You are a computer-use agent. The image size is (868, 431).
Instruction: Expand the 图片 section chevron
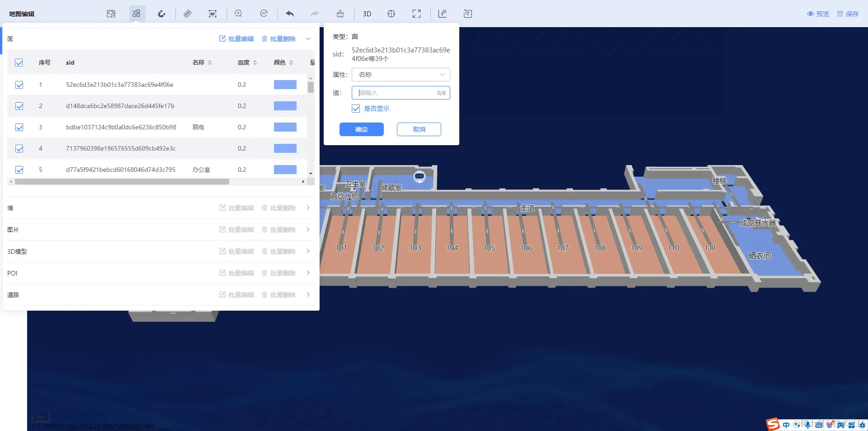pyautogui.click(x=308, y=230)
